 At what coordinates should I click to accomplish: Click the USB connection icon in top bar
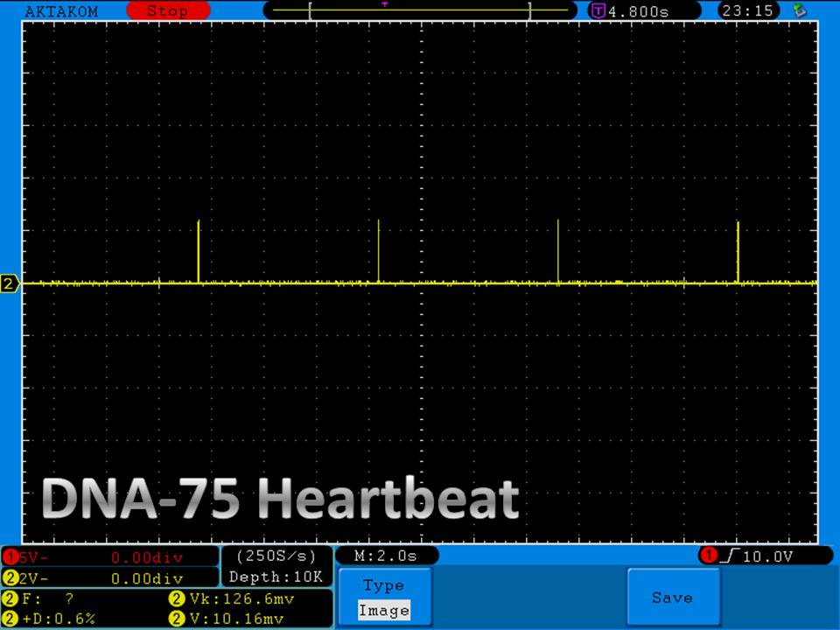point(799,10)
